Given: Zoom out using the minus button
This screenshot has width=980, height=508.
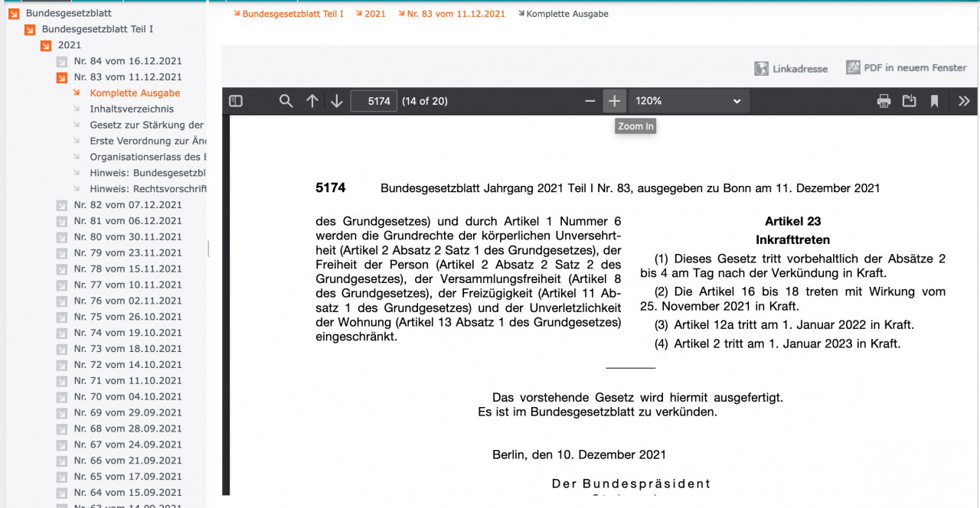Looking at the screenshot, I should (x=590, y=101).
